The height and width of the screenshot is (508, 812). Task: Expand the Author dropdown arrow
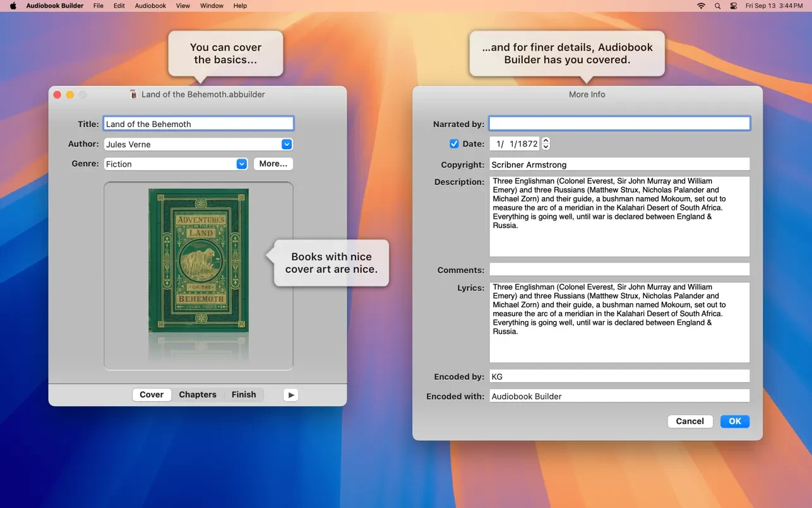click(287, 144)
